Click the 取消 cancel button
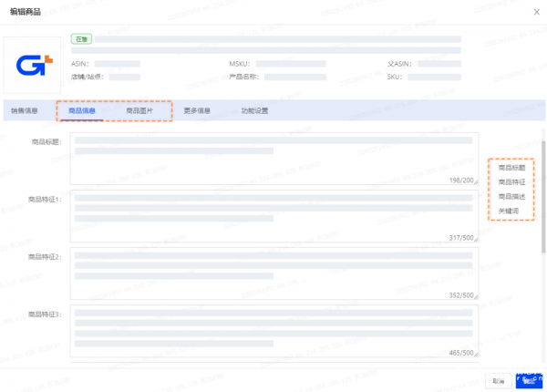547x392 pixels. pos(498,380)
